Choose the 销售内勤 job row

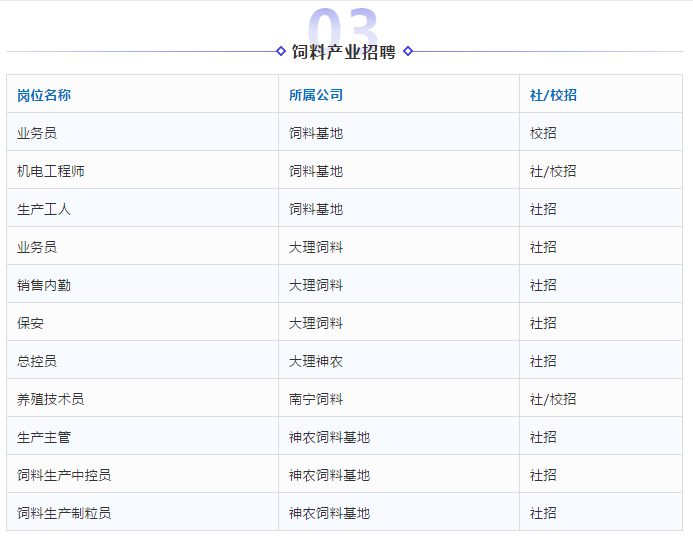coord(44,285)
